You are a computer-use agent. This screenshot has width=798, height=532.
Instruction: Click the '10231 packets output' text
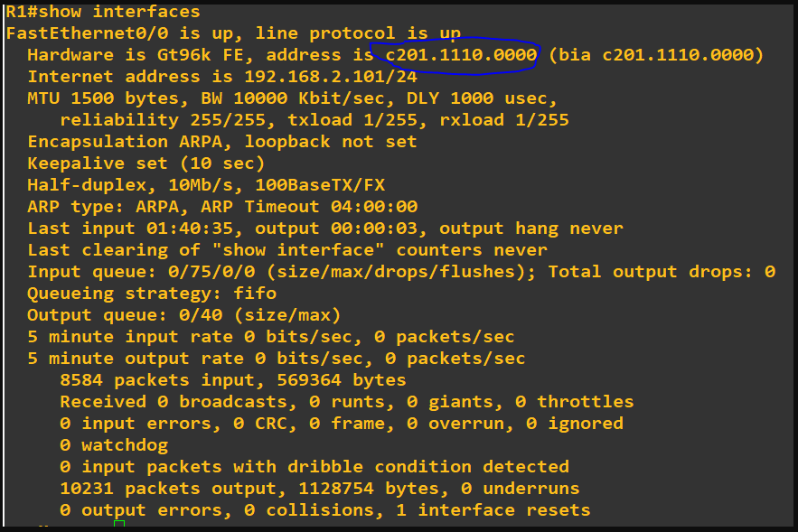point(168,489)
